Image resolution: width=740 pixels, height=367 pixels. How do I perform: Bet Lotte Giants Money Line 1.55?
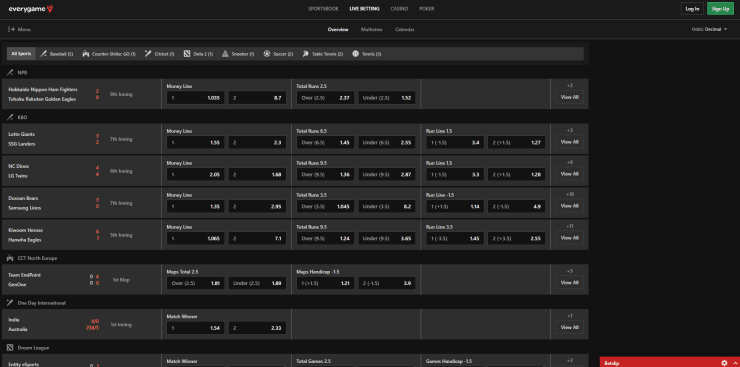click(x=195, y=142)
